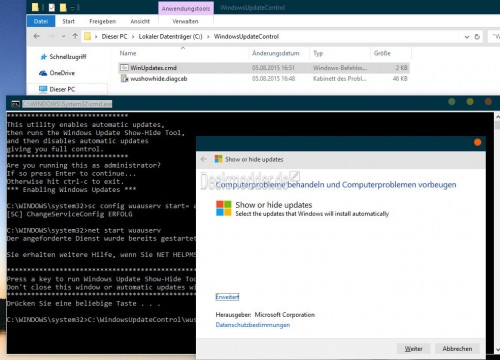
Task: Open the Verwalten ribbon tab
Action: [185, 21]
